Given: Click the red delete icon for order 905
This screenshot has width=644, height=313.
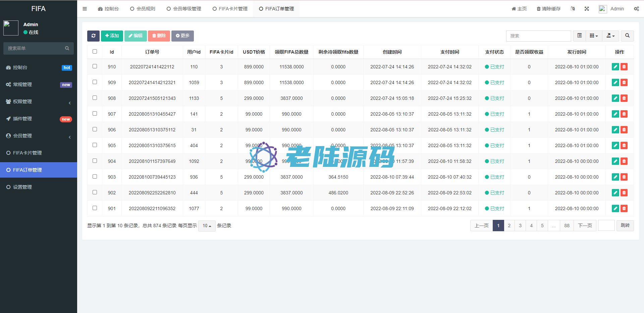Looking at the screenshot, I should [x=624, y=145].
